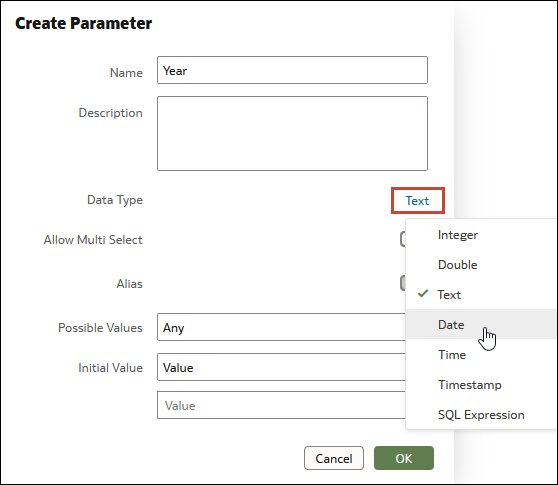Image resolution: width=558 pixels, height=485 pixels.
Task: Select Double from the data type menu
Action: tap(480, 265)
